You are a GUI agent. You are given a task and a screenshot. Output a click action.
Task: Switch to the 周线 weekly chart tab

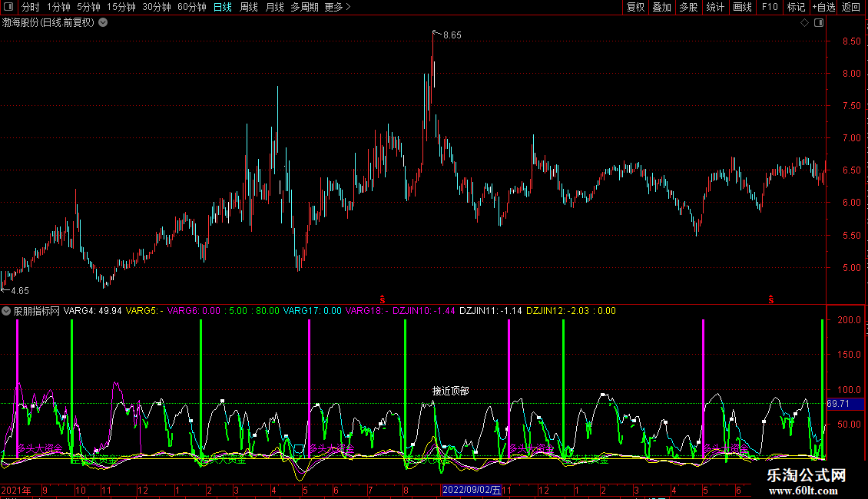coord(249,8)
